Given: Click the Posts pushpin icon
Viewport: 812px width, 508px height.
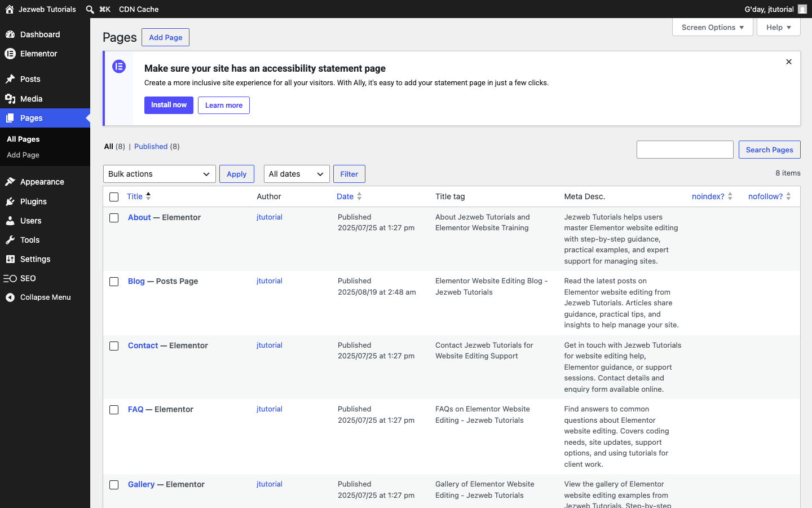Looking at the screenshot, I should (10, 79).
